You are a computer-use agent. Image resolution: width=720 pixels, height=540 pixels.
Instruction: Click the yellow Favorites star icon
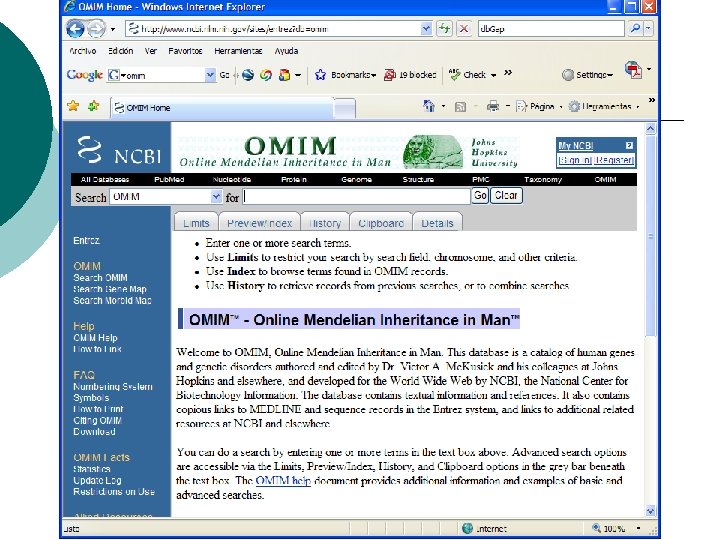coord(73,107)
